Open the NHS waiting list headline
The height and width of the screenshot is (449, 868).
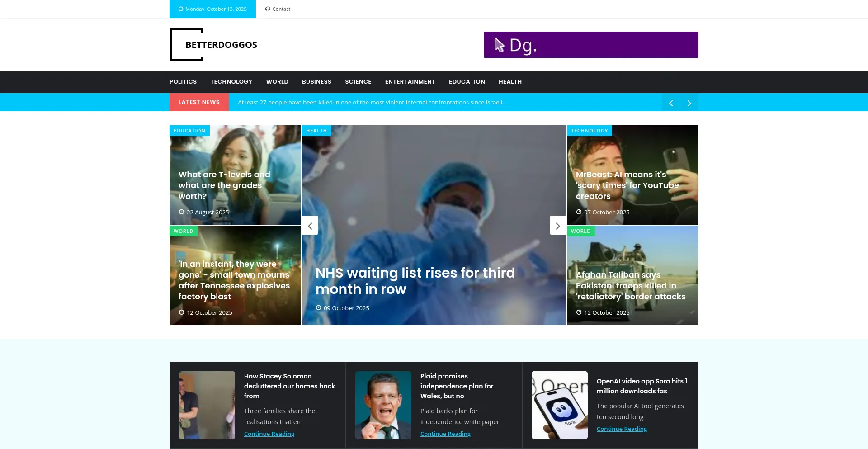point(415,281)
